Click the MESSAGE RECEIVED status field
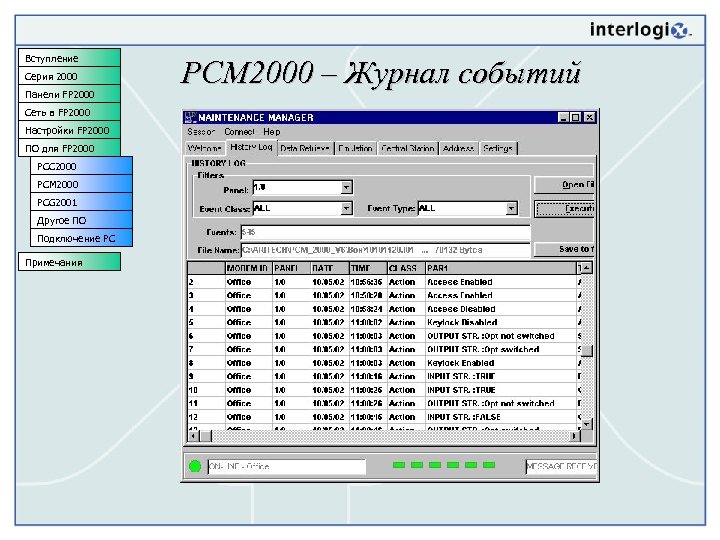The image size is (720, 540). [x=561, y=467]
